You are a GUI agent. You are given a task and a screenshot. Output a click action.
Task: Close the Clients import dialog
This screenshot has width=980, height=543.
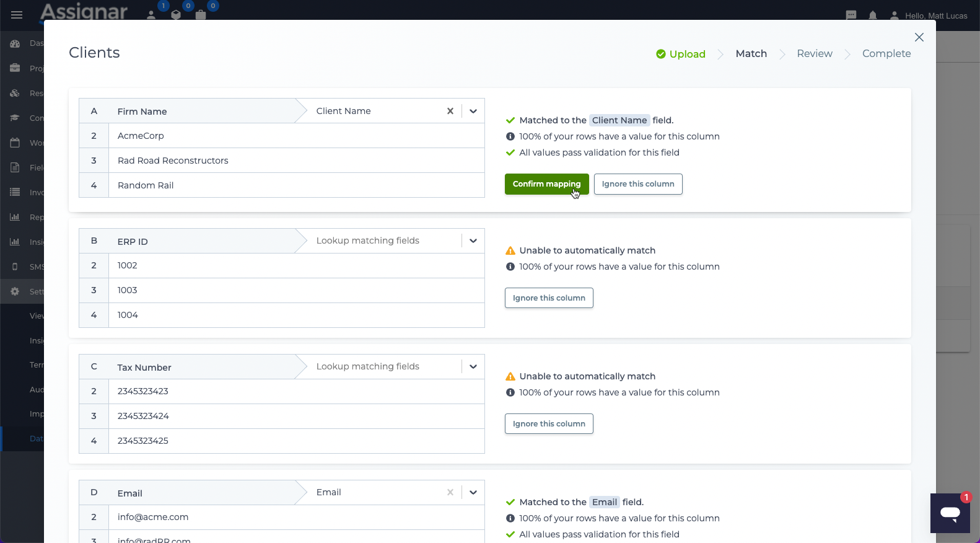[x=919, y=37]
